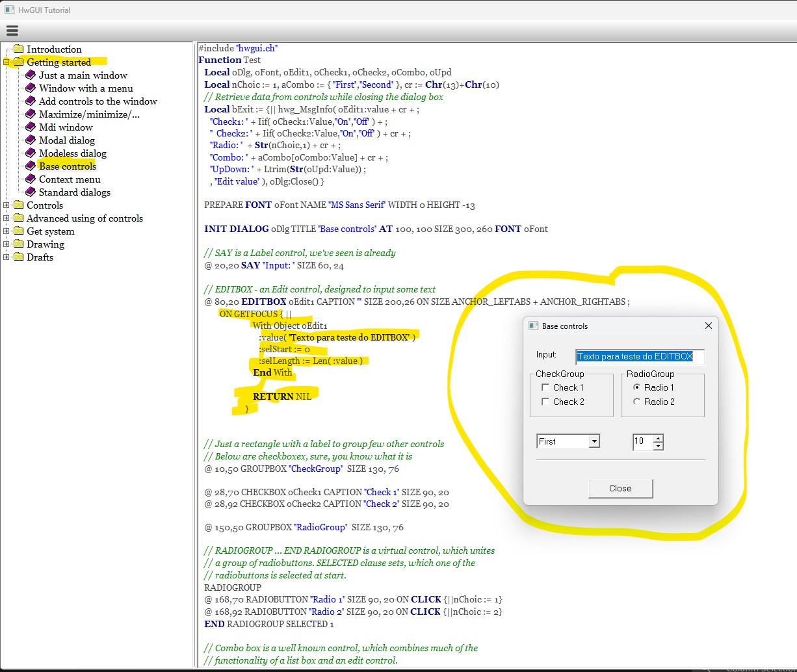Open the Window with a menu topic
This screenshot has width=797, height=672.
coord(86,88)
